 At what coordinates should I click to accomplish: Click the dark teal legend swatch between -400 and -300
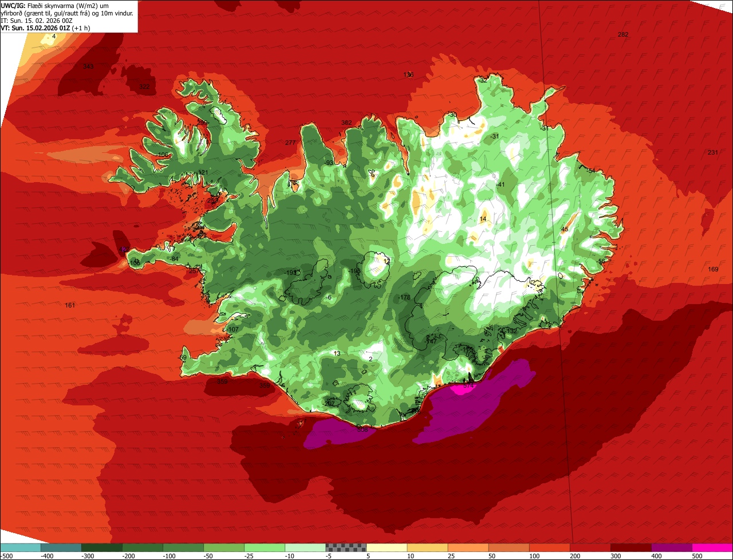point(61,547)
